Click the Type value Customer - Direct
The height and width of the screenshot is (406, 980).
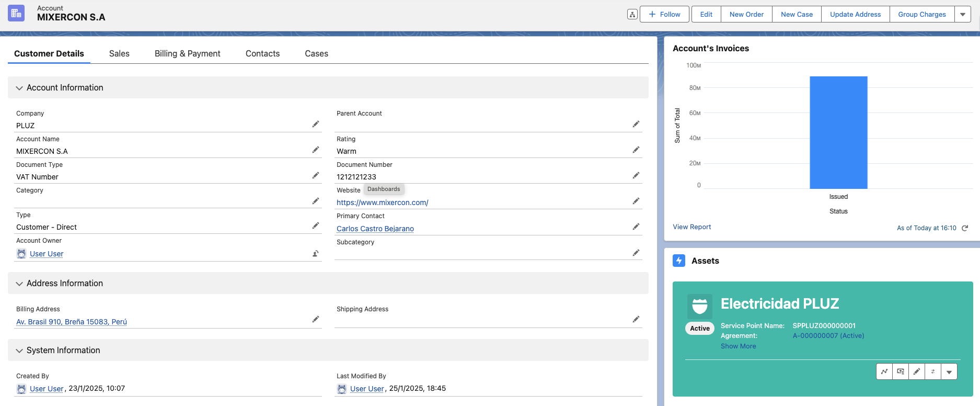pyautogui.click(x=47, y=227)
